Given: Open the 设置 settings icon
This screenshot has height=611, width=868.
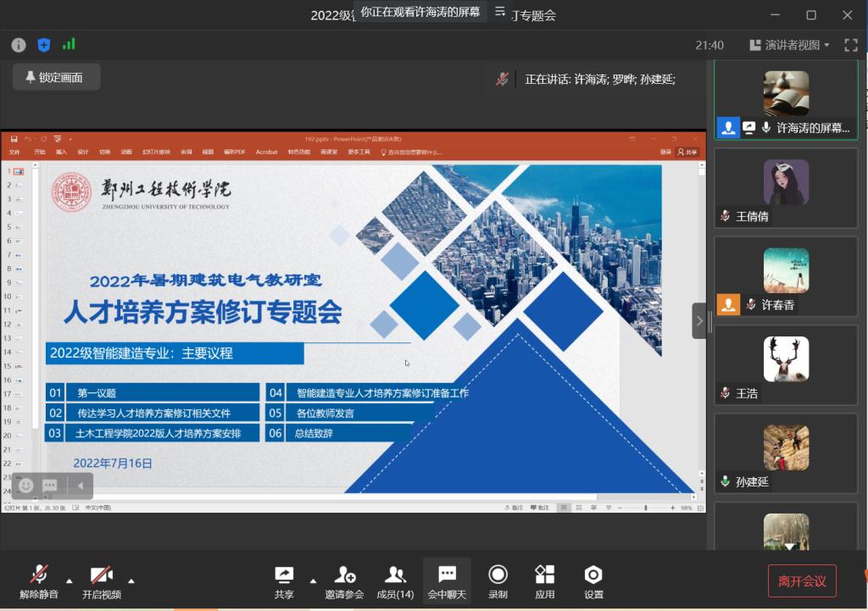Looking at the screenshot, I should coord(593,581).
